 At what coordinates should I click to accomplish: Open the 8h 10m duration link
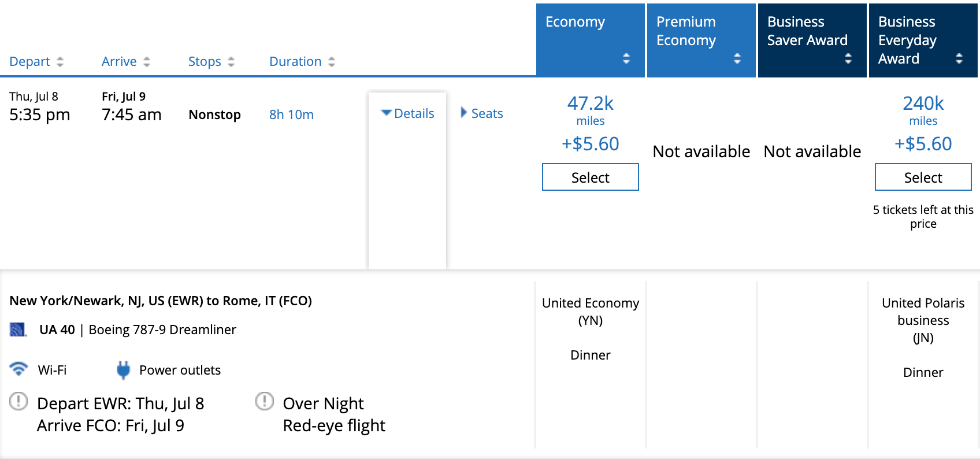[x=291, y=114]
